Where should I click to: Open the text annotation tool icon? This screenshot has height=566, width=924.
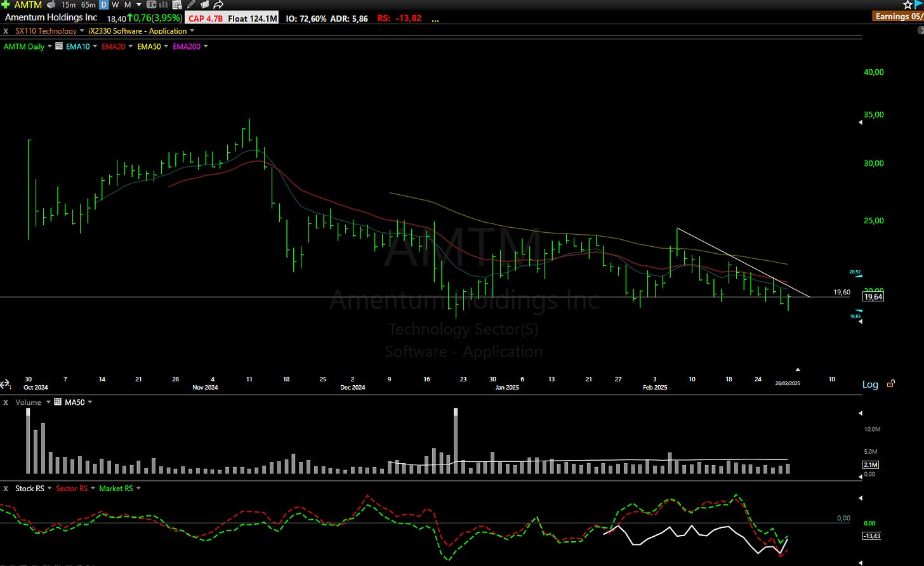click(151, 5)
